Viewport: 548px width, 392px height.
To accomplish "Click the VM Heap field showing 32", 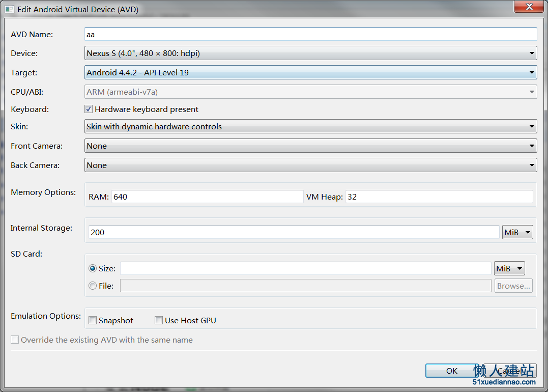I will pos(439,197).
